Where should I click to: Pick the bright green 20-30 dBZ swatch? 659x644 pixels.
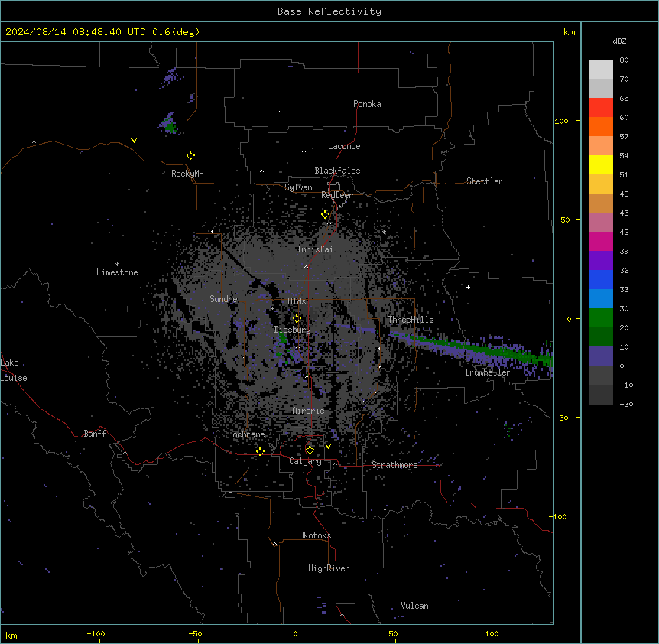coord(601,318)
